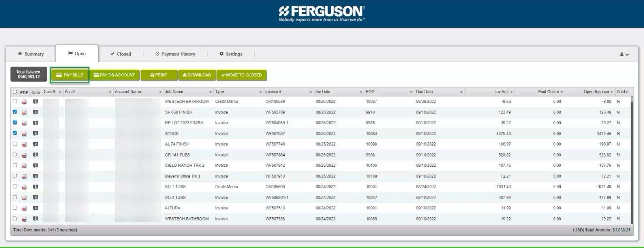Add note to RP LOT 2022 FINISH row
Viewport: 644px width, 248px height.
pos(36,123)
